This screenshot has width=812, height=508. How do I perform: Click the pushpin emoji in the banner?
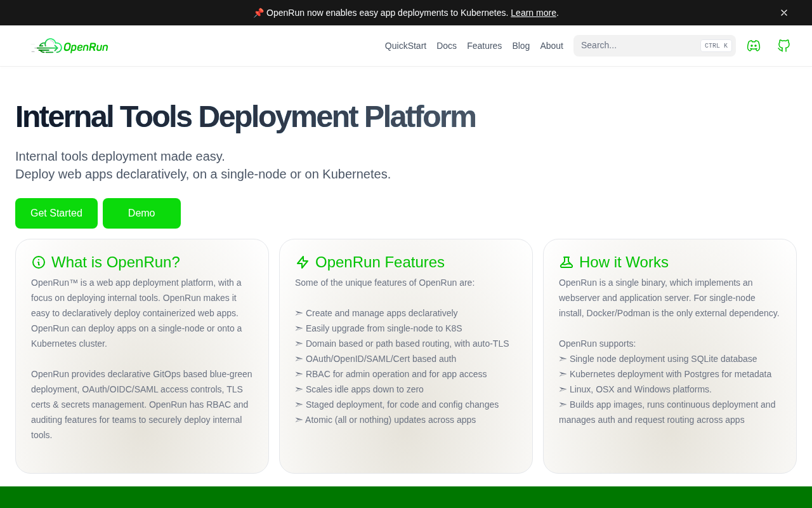tap(258, 13)
